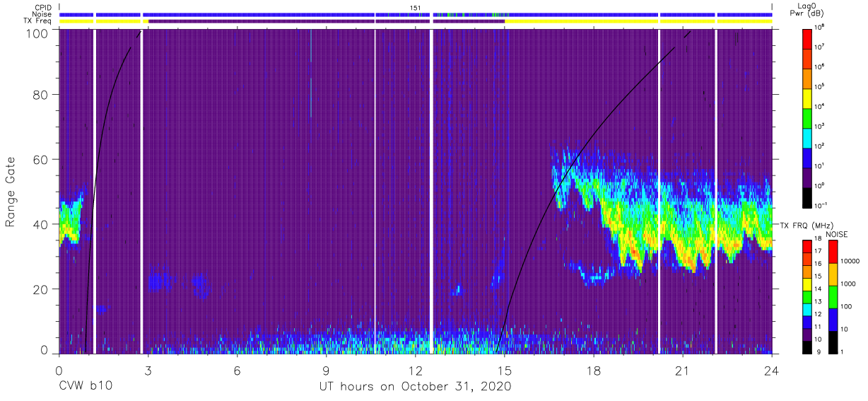Click the green 13–14 MHz TX FRQ segment
This screenshot has width=868, height=401.
click(809, 296)
